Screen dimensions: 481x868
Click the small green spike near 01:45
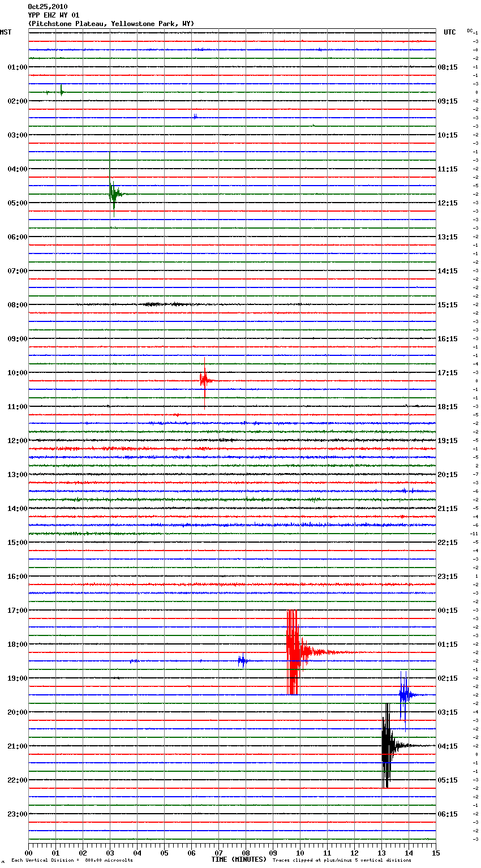61,91
